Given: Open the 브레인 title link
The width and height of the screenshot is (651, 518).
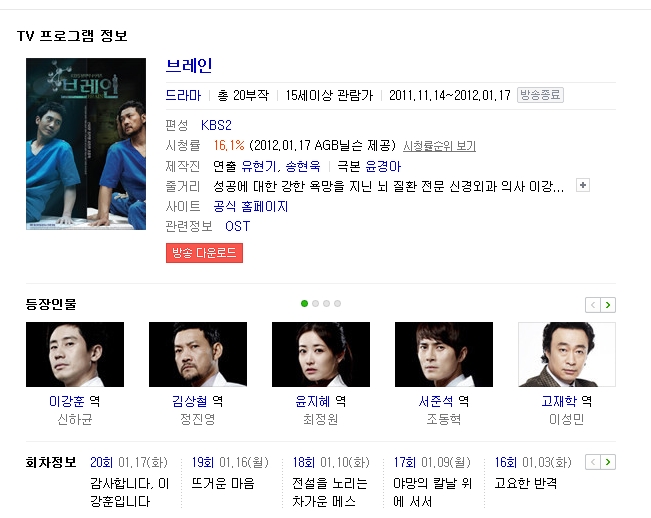Looking at the screenshot, I should coord(189,66).
